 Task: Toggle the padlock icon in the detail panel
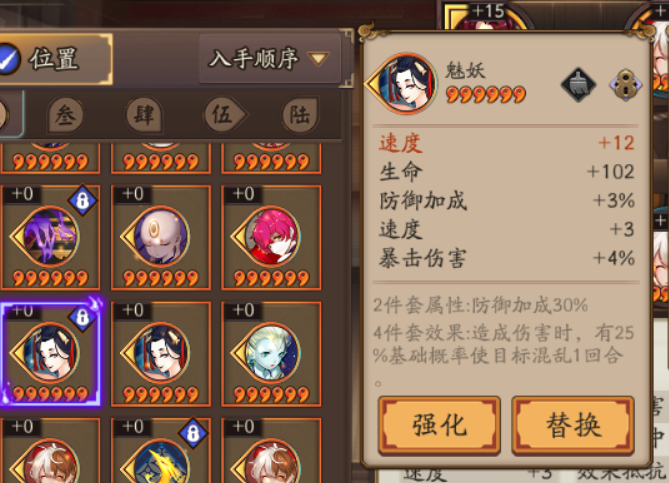(x=625, y=84)
